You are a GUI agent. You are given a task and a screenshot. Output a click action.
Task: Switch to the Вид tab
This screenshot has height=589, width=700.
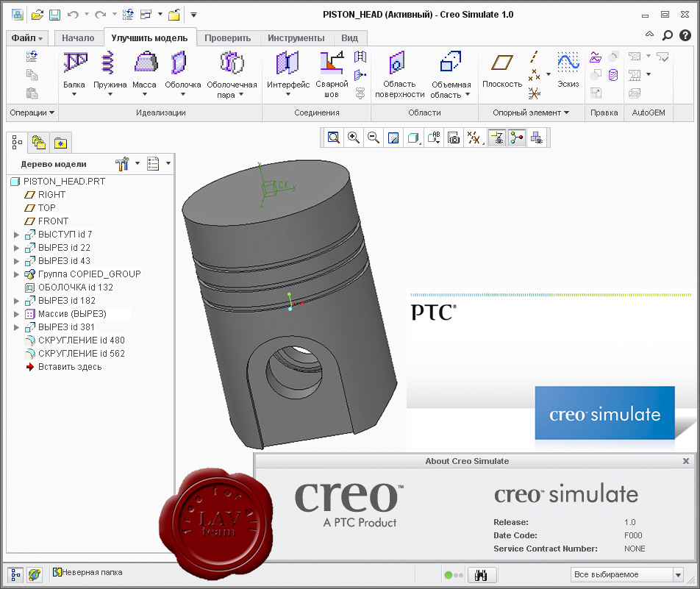pyautogui.click(x=349, y=38)
